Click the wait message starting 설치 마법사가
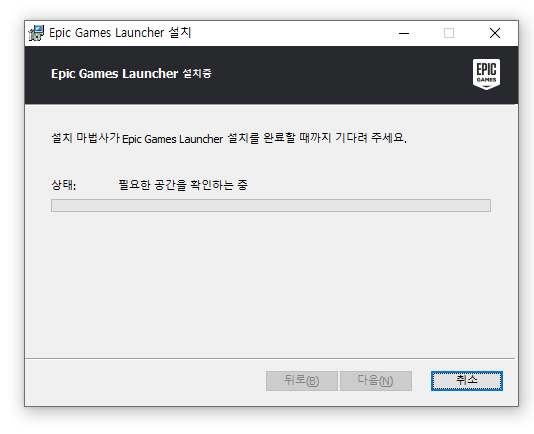Screen dimensions: 534x434 tap(229, 138)
